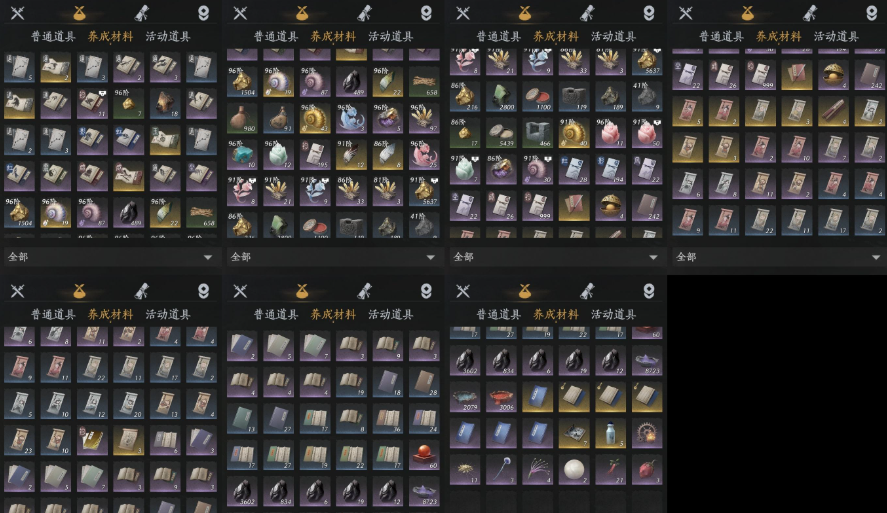Select the map painting item with count 7
Screen dimensions: 887x513
[574, 433]
